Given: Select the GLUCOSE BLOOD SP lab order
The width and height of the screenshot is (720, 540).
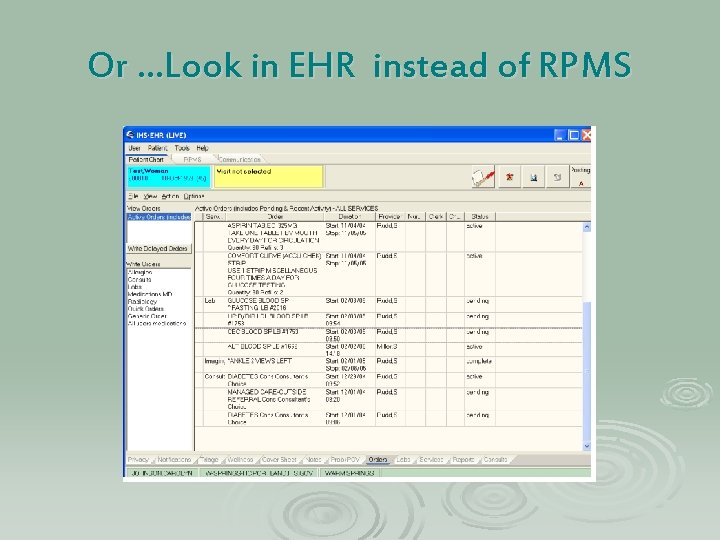Looking at the screenshot, I should 388,304.
